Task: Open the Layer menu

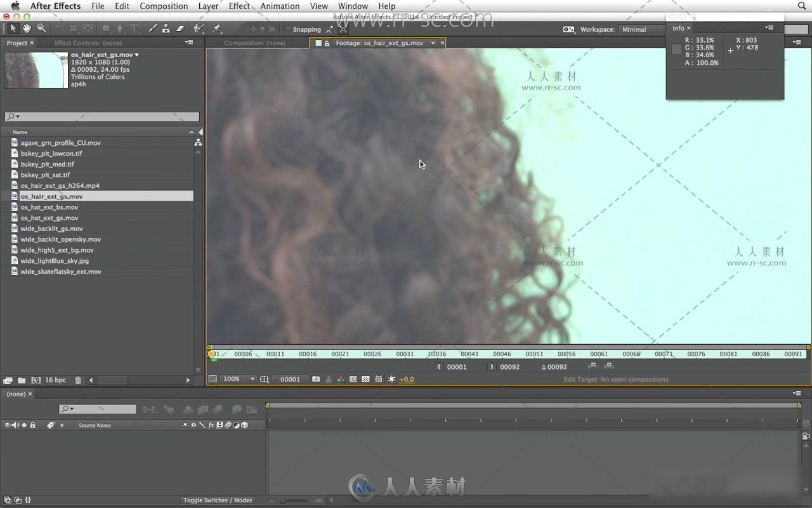Action: (x=208, y=6)
